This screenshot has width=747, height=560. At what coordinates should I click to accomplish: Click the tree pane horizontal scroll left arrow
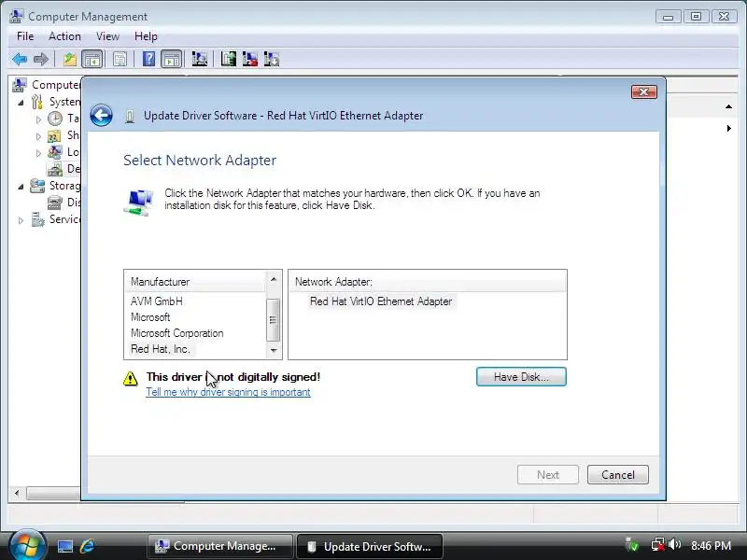click(x=17, y=493)
